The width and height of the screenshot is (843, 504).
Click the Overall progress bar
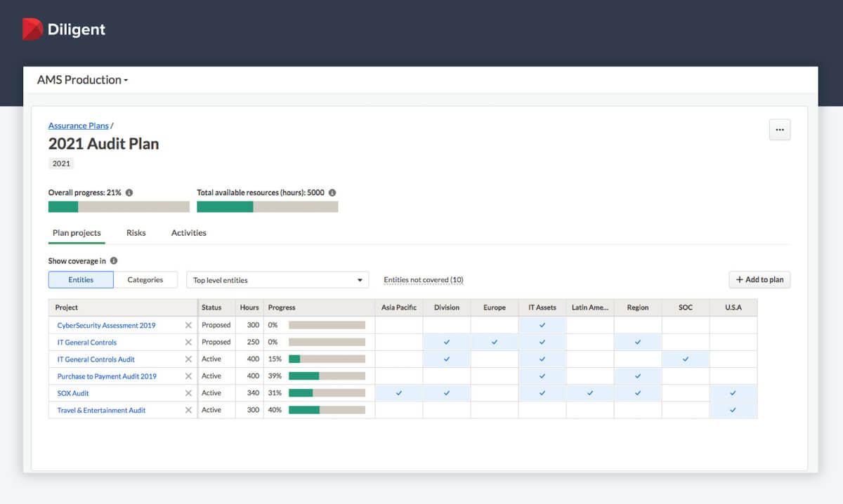pos(118,206)
